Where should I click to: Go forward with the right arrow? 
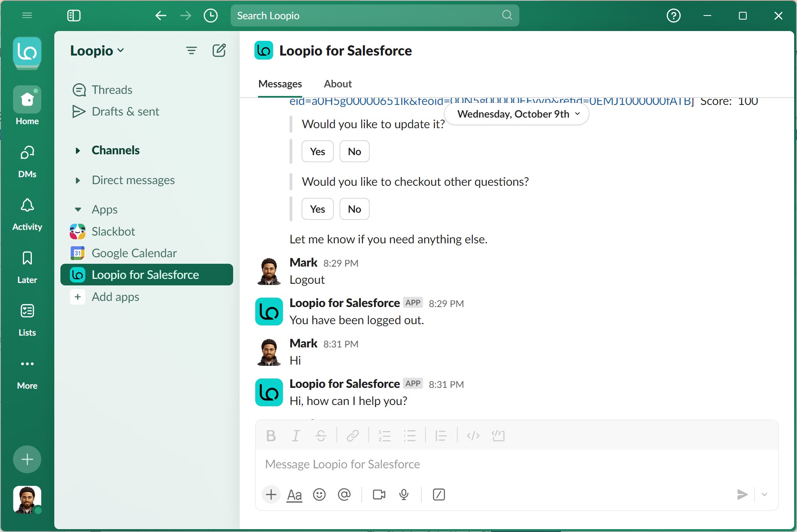[186, 16]
